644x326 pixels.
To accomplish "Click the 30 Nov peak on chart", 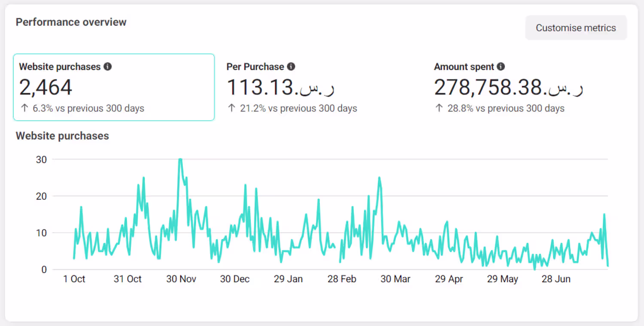I will pyautogui.click(x=180, y=160).
